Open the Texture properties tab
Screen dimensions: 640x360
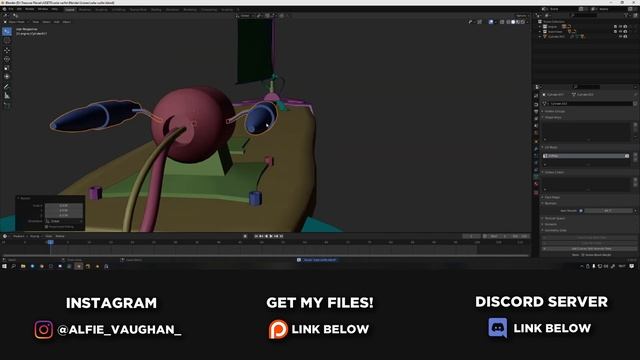pos(536,193)
